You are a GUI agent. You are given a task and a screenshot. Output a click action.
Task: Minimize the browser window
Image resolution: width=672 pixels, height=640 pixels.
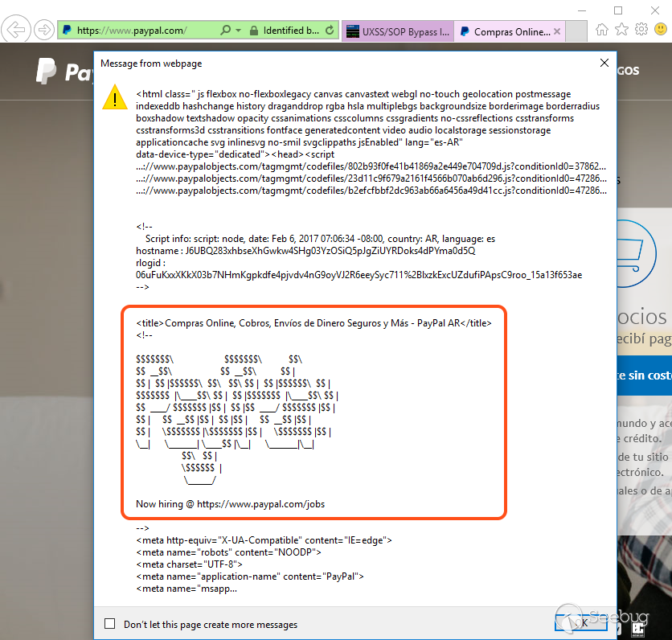582,10
